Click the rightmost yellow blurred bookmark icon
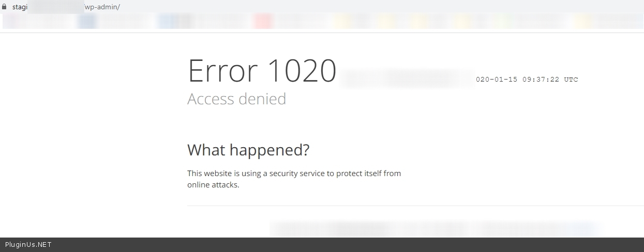 583,21
